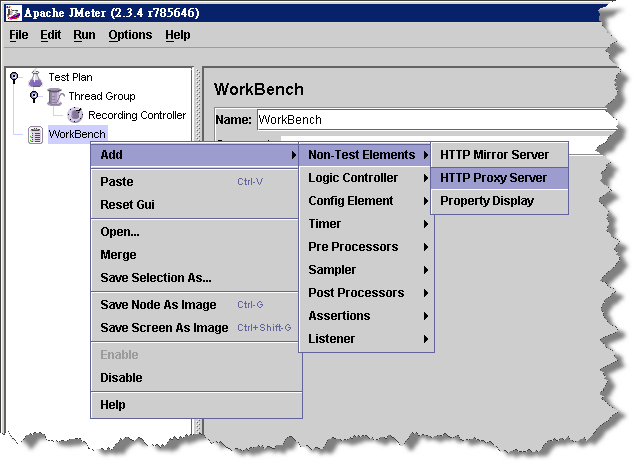Click the WorkBench clipboard icon
The height and width of the screenshot is (462, 633).
click(36, 134)
